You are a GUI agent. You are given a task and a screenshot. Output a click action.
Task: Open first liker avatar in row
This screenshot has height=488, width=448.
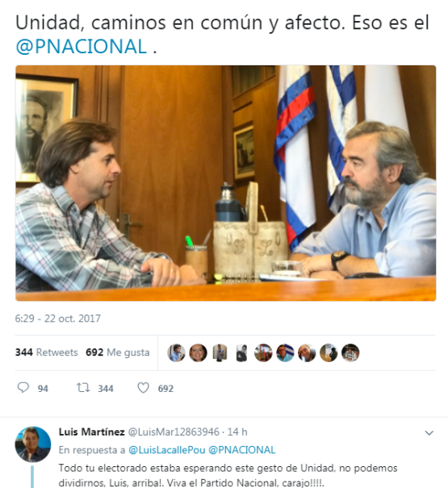(176, 352)
